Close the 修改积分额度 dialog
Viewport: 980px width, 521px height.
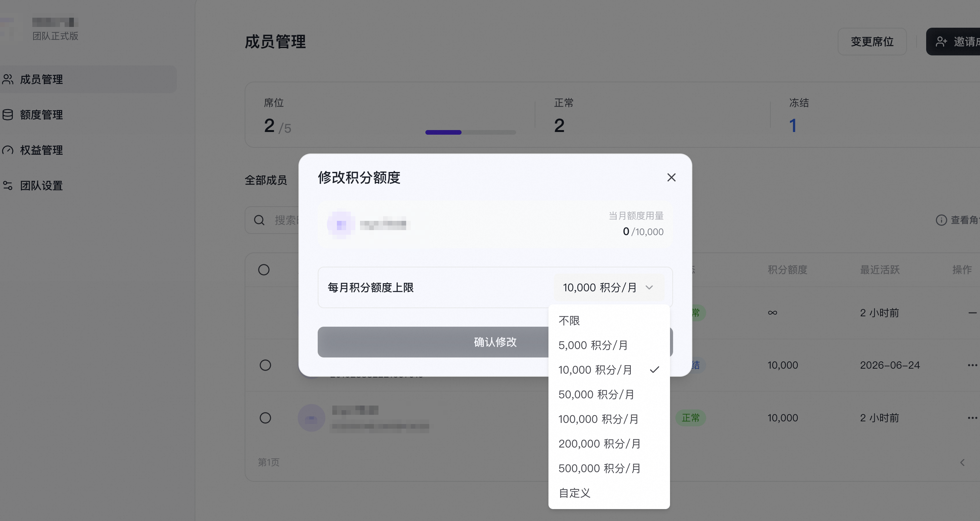click(671, 177)
